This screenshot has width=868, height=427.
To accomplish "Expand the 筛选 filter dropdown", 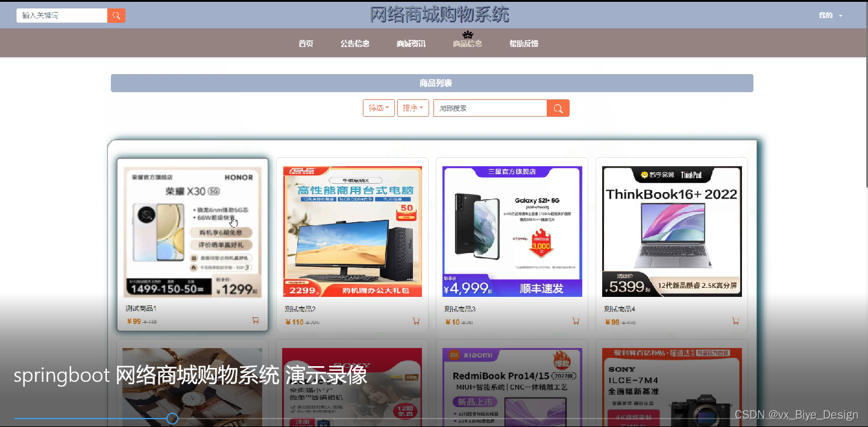I will click(379, 108).
